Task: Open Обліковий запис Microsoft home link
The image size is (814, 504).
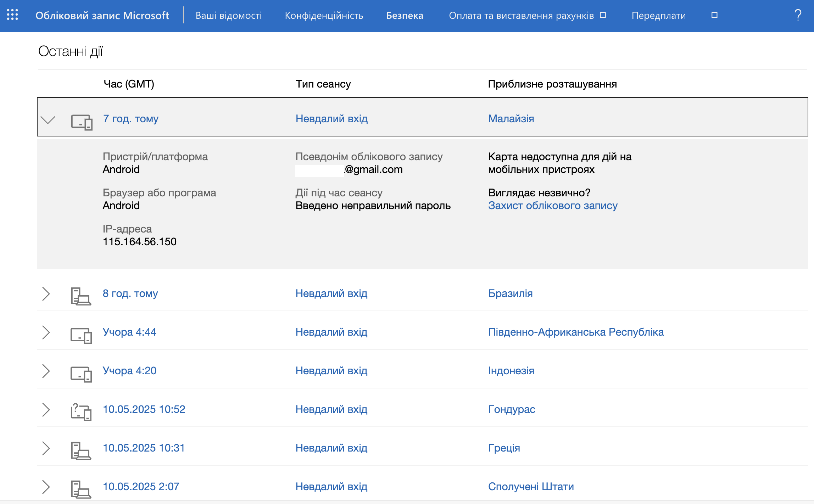Action: 102,16
